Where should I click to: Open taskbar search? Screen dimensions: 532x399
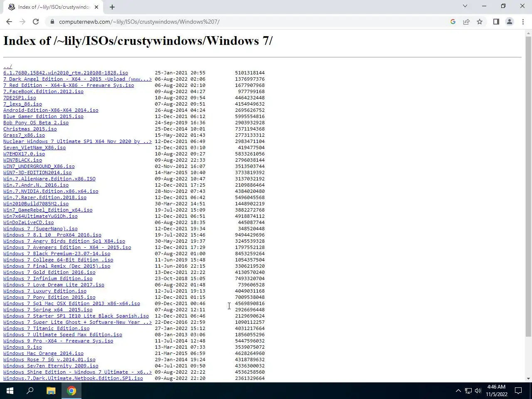30,391
